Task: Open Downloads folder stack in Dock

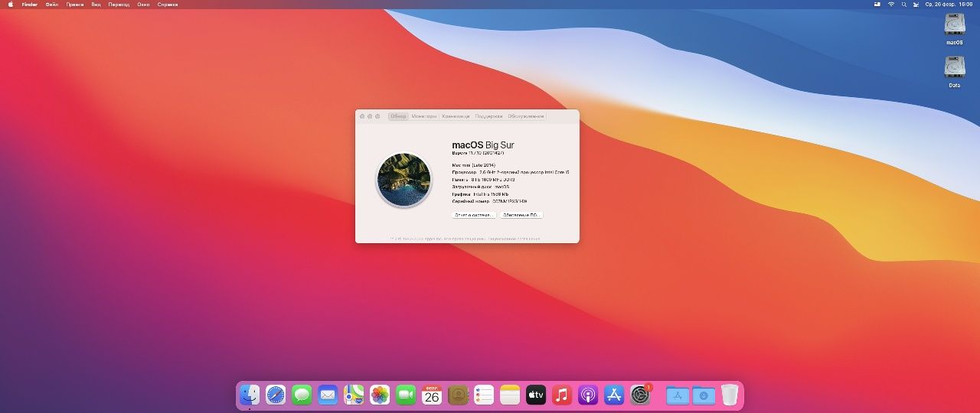Action: coord(704,395)
